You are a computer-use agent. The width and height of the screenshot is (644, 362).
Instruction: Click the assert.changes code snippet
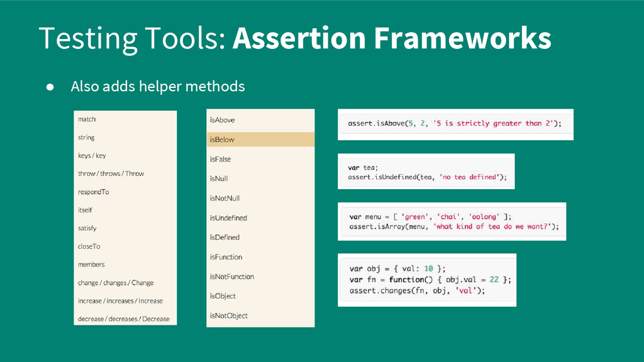click(427, 280)
